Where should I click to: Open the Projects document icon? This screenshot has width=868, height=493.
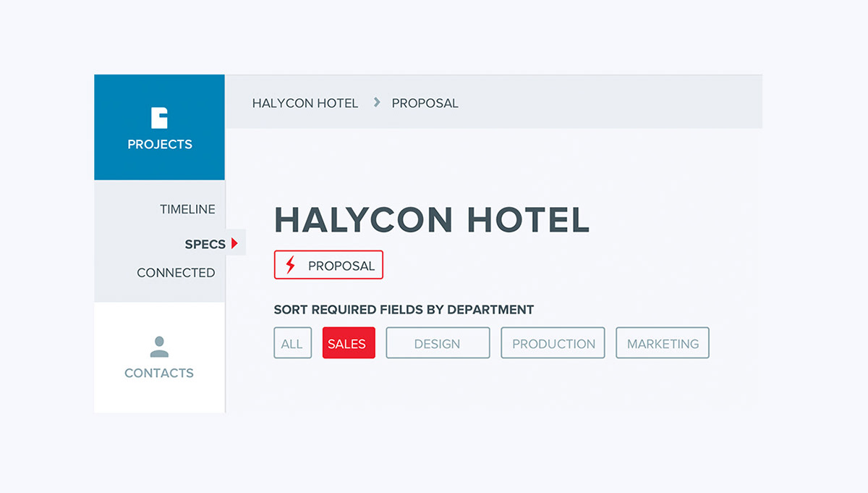coord(159,118)
